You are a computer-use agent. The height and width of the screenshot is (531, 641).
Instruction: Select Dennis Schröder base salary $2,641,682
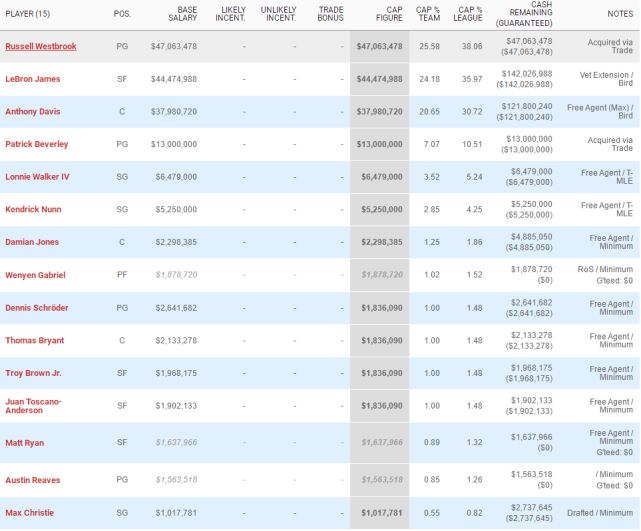176,308
